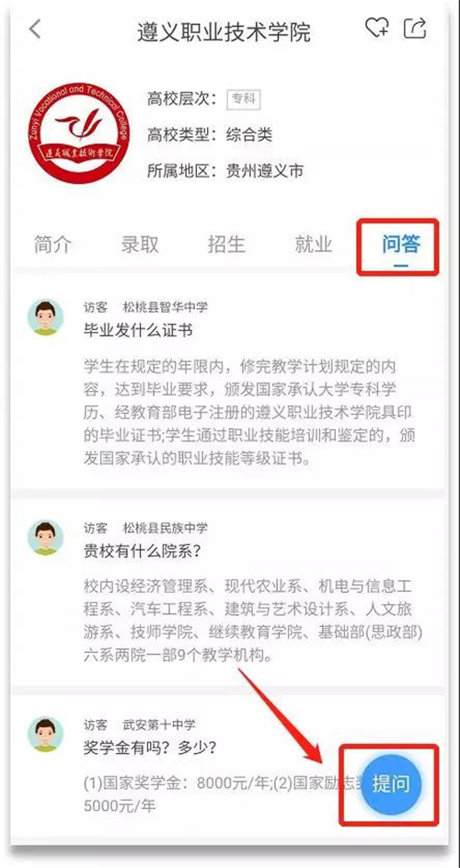This screenshot has height=868, width=460.
Task: Tap avatar of 武安第十中学 visitor
Action: pos(45,734)
